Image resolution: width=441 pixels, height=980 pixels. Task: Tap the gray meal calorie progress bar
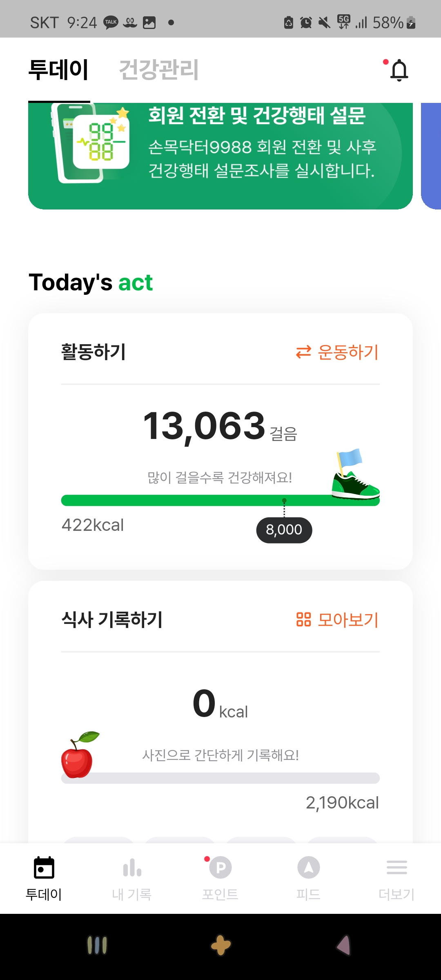coord(229,778)
